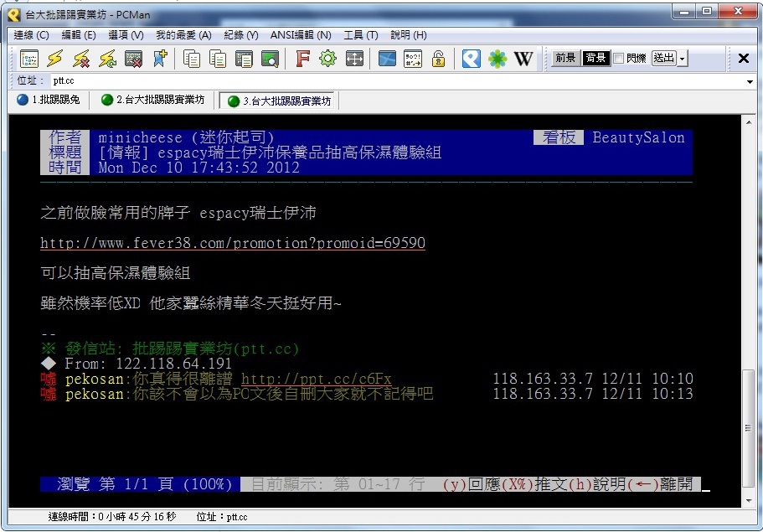Open the 工具 (T) menu
The image size is (763, 532).
pos(361,35)
